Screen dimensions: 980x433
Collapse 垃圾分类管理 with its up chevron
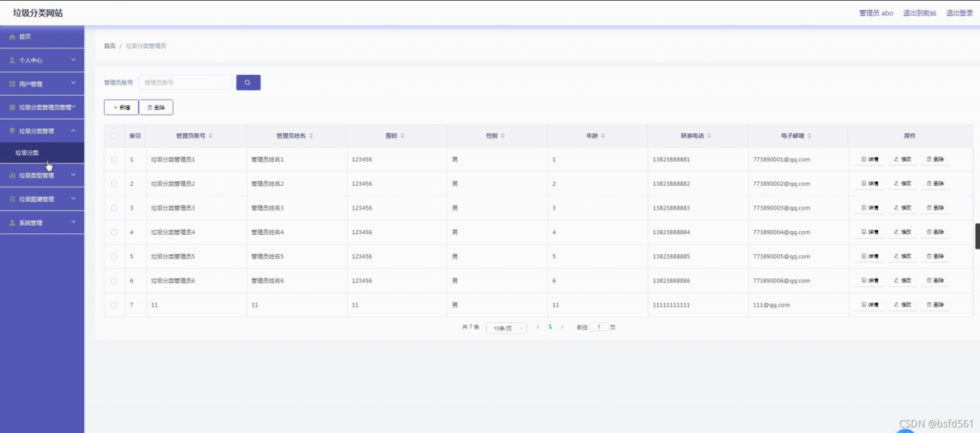[73, 131]
